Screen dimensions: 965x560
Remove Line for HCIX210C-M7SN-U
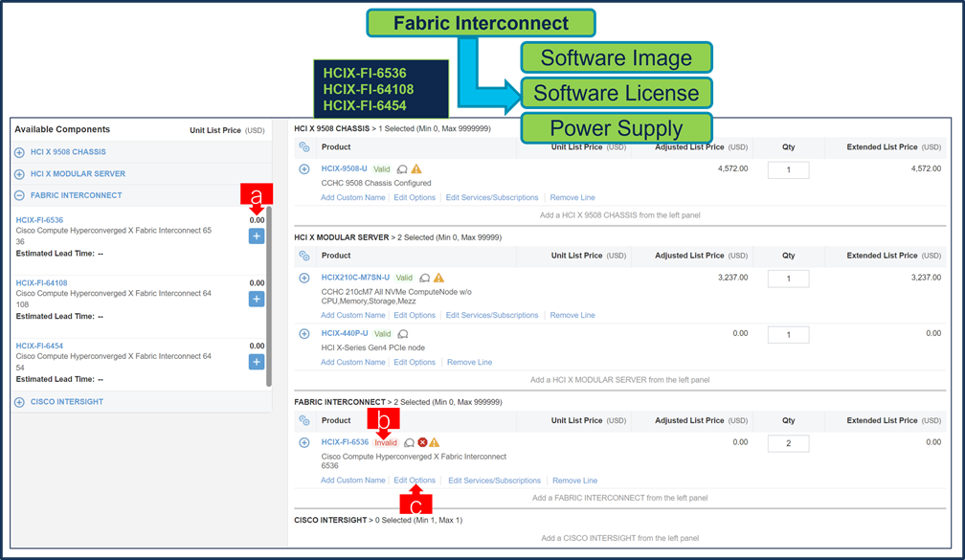[572, 315]
